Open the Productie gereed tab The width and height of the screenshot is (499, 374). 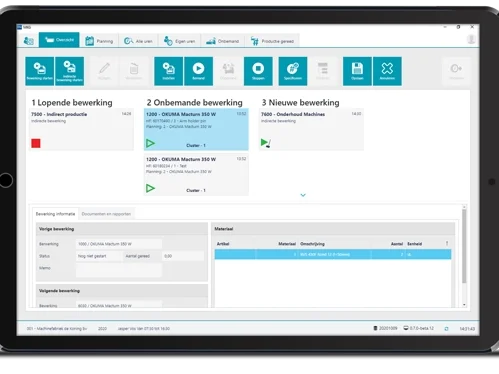tap(272, 41)
